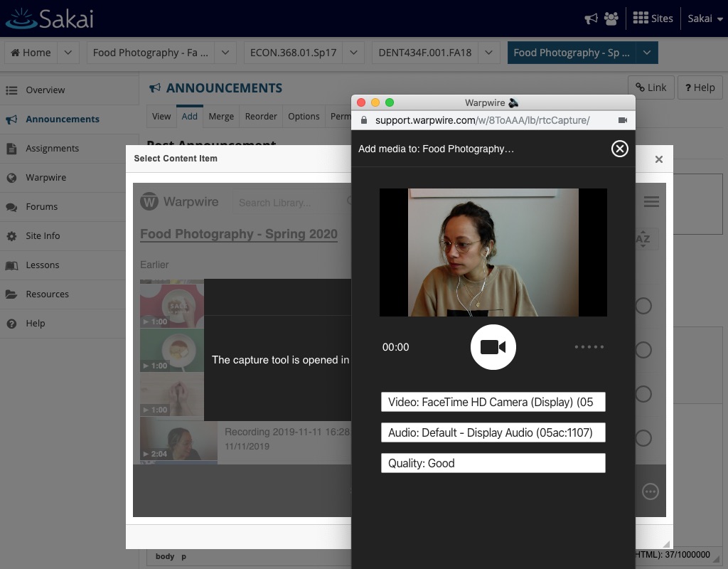Open the Audio Default Display Audio dropdown
Image resolution: width=728 pixels, height=569 pixels.
(x=493, y=432)
